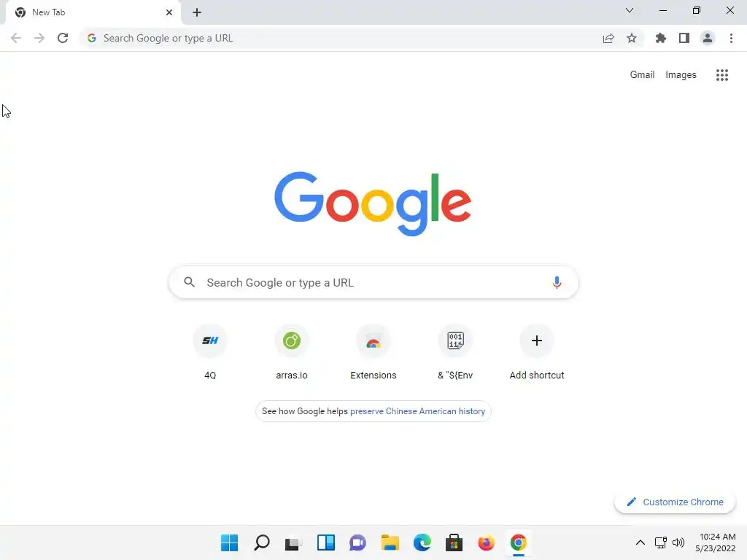Open a new tab with plus button
The image size is (747, 560).
click(x=197, y=12)
